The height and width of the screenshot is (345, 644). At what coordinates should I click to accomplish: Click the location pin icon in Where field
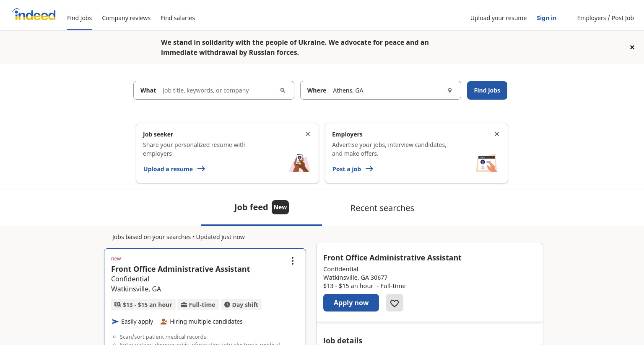point(449,90)
